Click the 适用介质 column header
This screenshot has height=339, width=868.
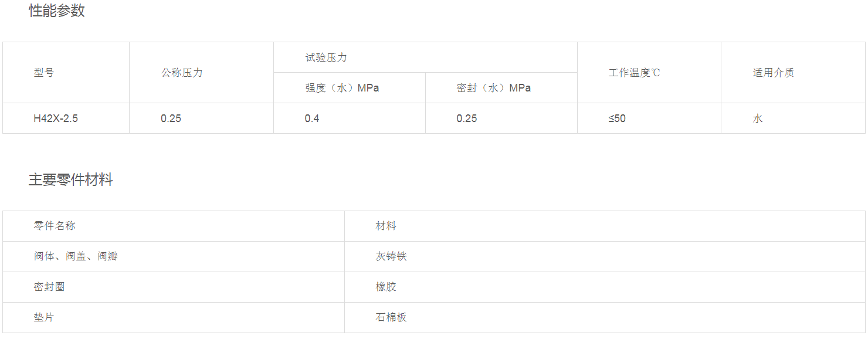[x=774, y=73]
